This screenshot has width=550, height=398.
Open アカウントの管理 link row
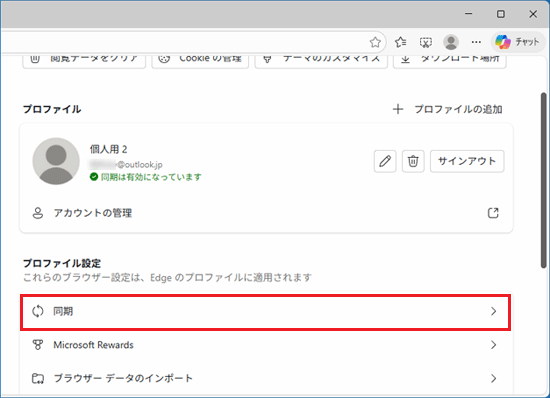[266, 213]
